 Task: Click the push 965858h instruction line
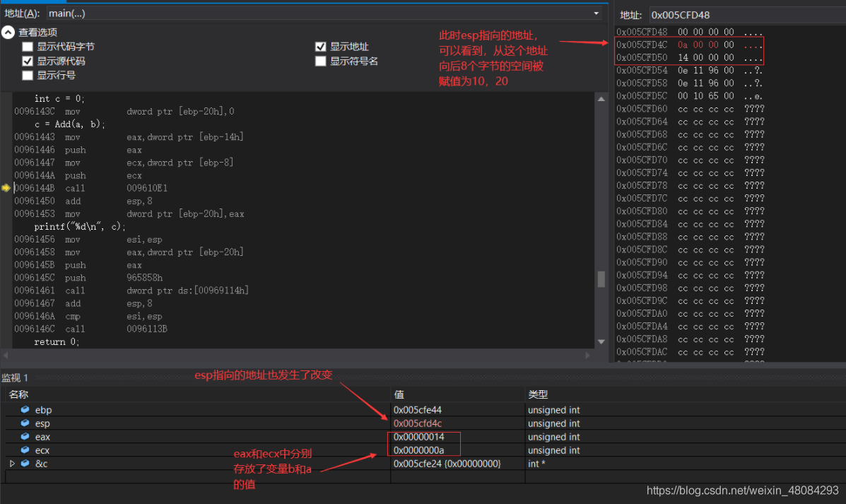88,278
